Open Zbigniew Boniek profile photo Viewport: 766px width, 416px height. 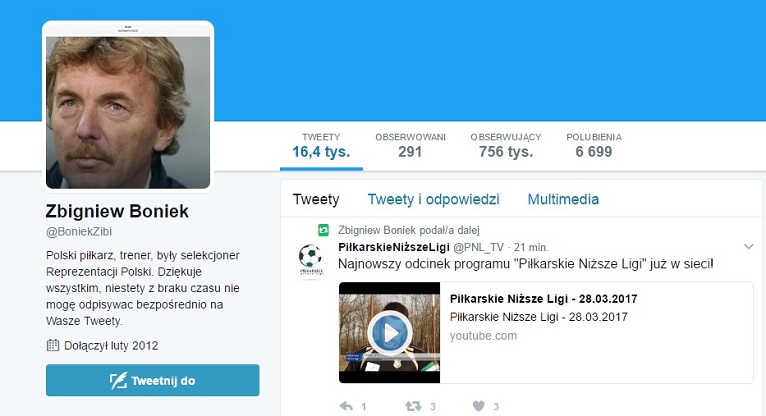click(128, 106)
